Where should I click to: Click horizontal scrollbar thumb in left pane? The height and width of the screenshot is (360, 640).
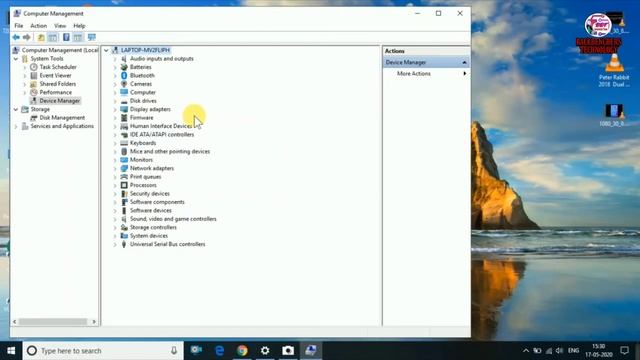coord(53,322)
